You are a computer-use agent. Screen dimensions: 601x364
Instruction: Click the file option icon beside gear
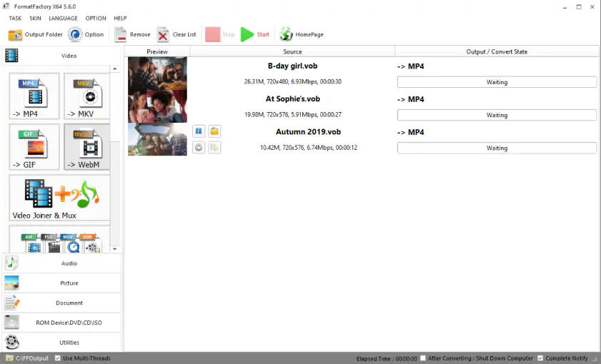pyautogui.click(x=214, y=147)
